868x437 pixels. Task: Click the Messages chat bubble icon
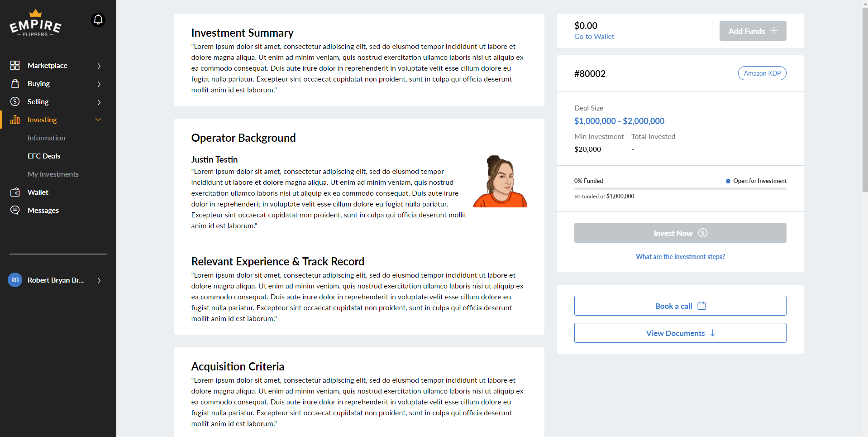coord(15,210)
